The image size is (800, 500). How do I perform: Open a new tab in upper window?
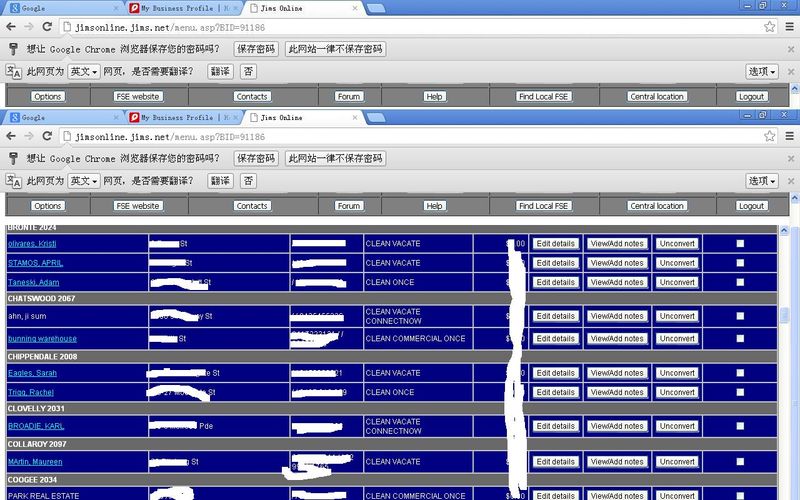click(376, 8)
